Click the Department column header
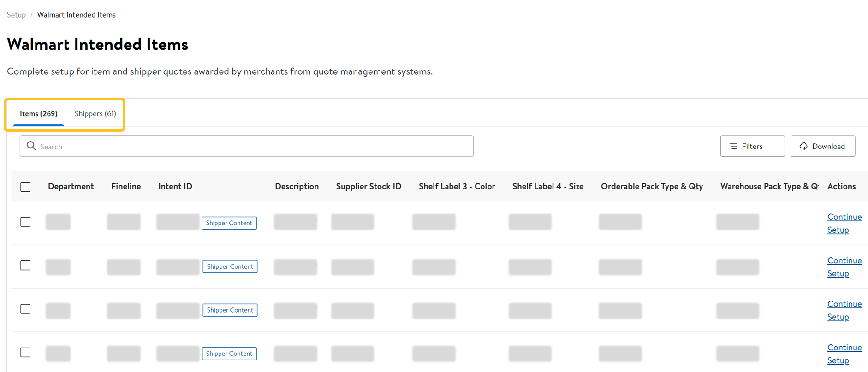The image size is (868, 372). click(71, 186)
